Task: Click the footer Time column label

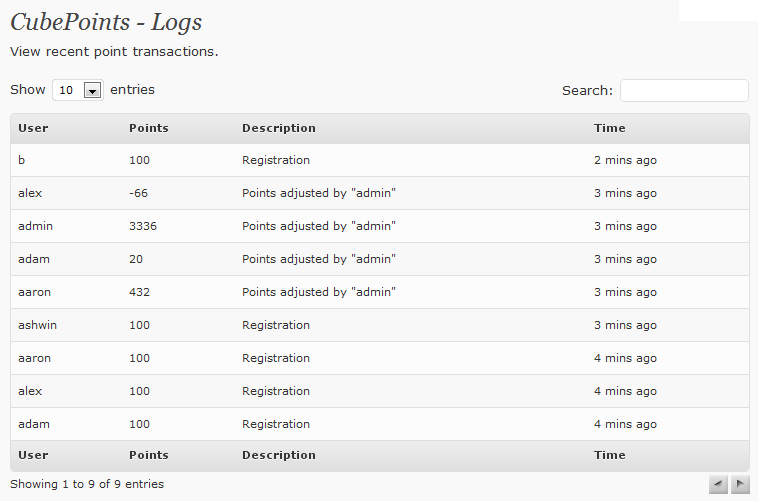Action: 609,455
